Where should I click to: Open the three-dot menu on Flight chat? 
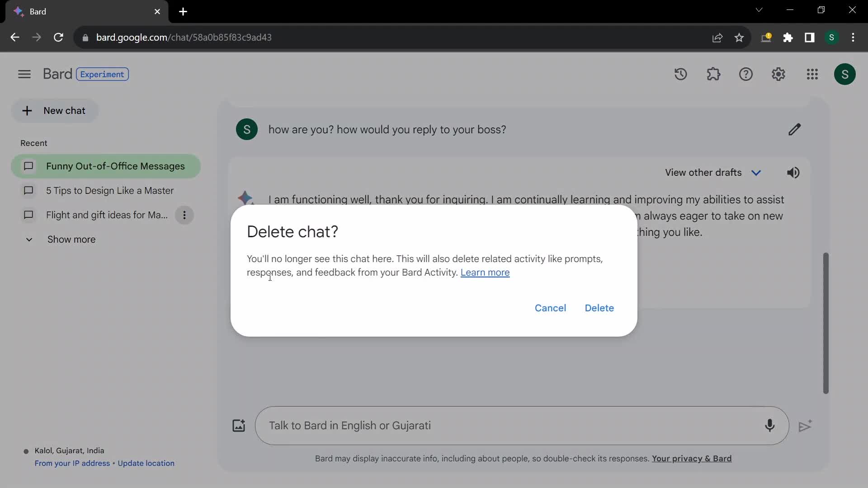[185, 216]
